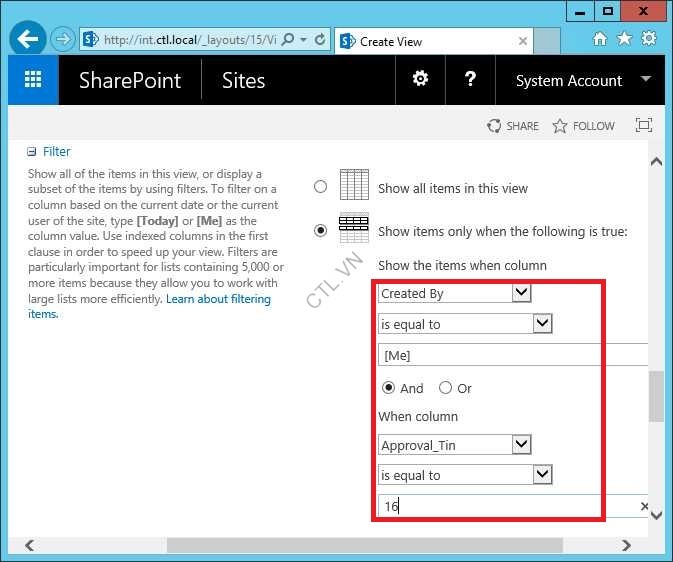673x562 pixels.
Task: Select 'Show all items in this view'
Action: [320, 187]
